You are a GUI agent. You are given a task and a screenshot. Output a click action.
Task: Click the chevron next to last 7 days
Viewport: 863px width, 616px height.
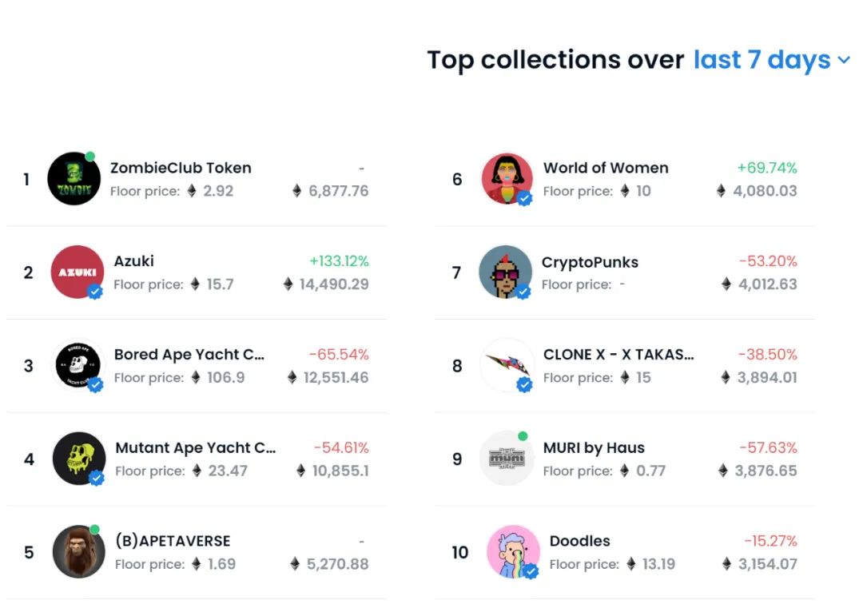coord(844,61)
